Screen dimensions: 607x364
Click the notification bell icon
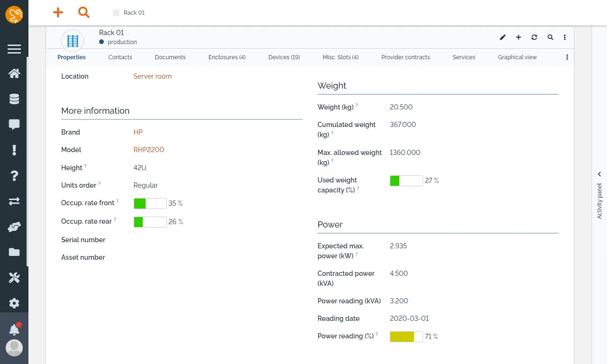[x=14, y=329]
